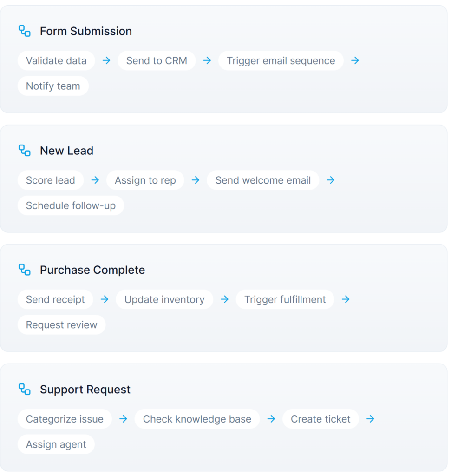Click the workflow icon beside New Lead
Viewport: 451px width, 476px height.
pos(25,151)
